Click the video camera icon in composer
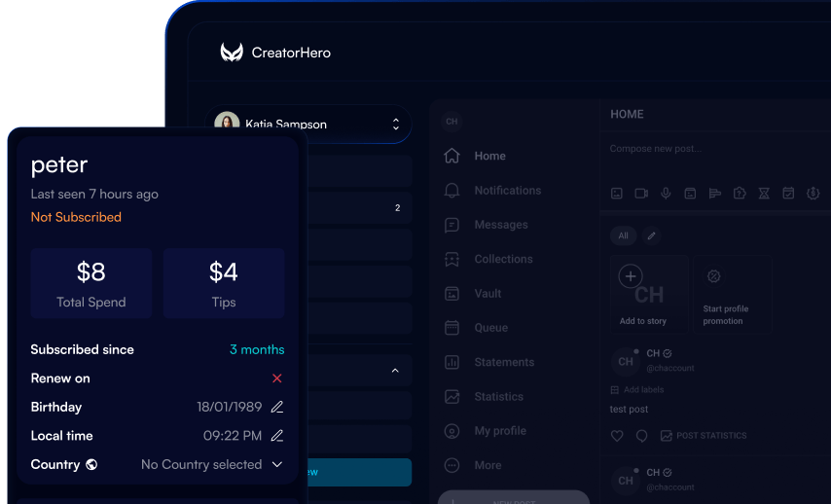831x504 pixels. 641,194
